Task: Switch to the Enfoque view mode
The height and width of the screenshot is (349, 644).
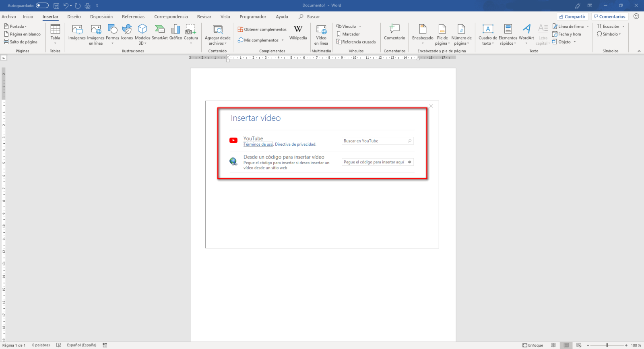Action: coord(533,345)
